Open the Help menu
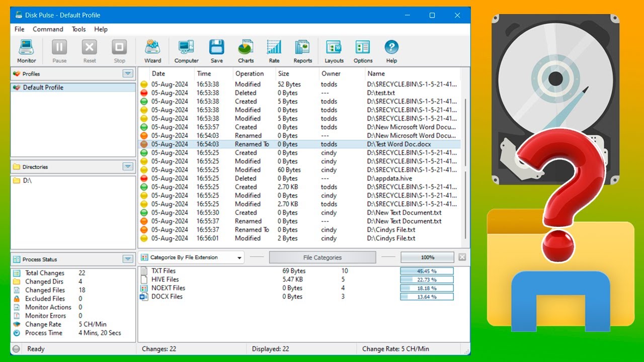The height and width of the screenshot is (362, 644). tap(101, 29)
